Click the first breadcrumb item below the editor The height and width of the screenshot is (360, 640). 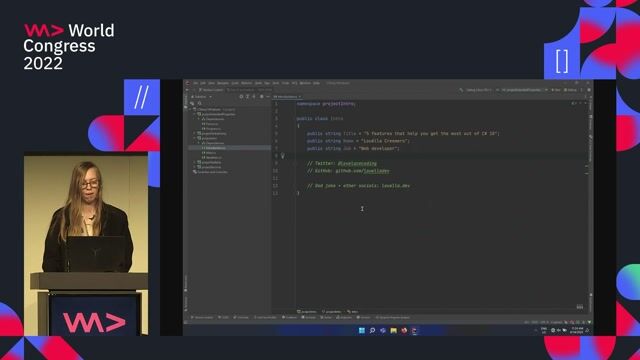tap(307, 312)
